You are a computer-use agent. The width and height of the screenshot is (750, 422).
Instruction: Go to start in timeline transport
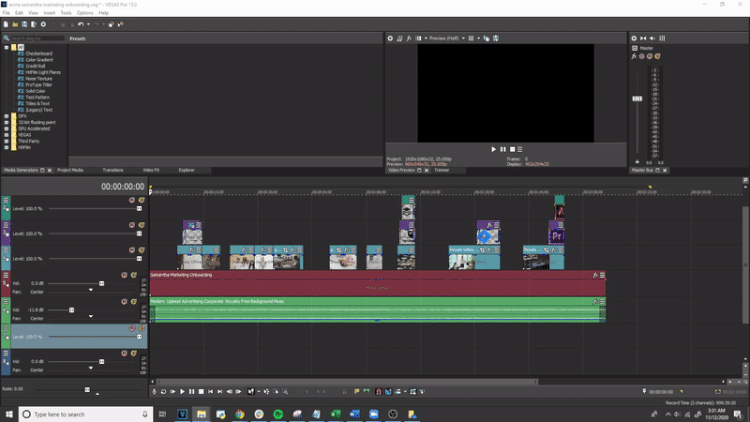[210, 392]
